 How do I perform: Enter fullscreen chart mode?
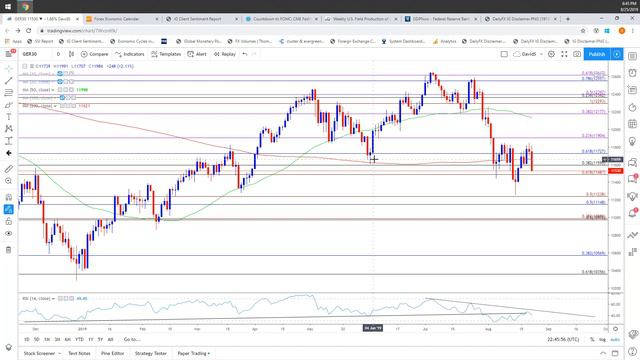564,54
